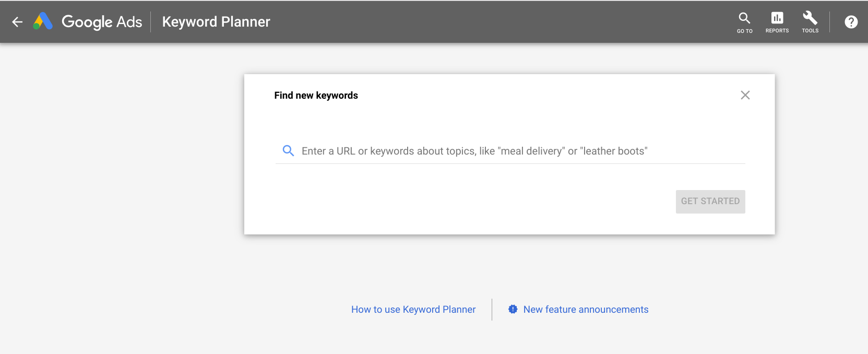Click the Google Ads wordmark text
The height and width of the screenshot is (354, 868).
102,22
